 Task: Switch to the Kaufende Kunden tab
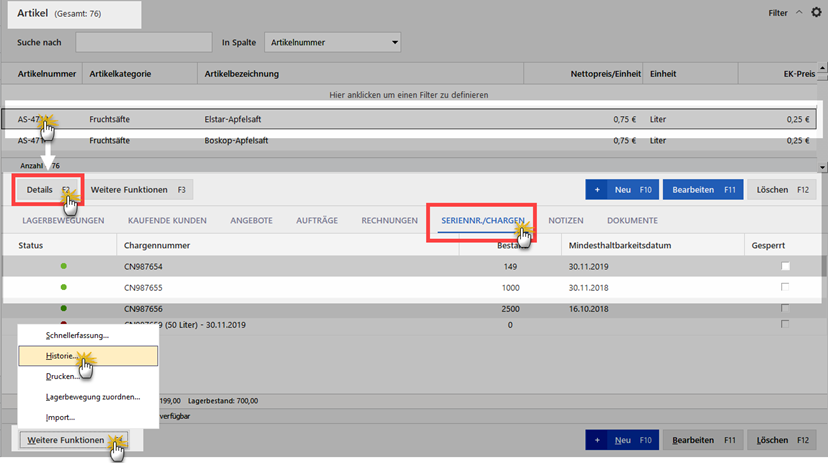coord(167,221)
